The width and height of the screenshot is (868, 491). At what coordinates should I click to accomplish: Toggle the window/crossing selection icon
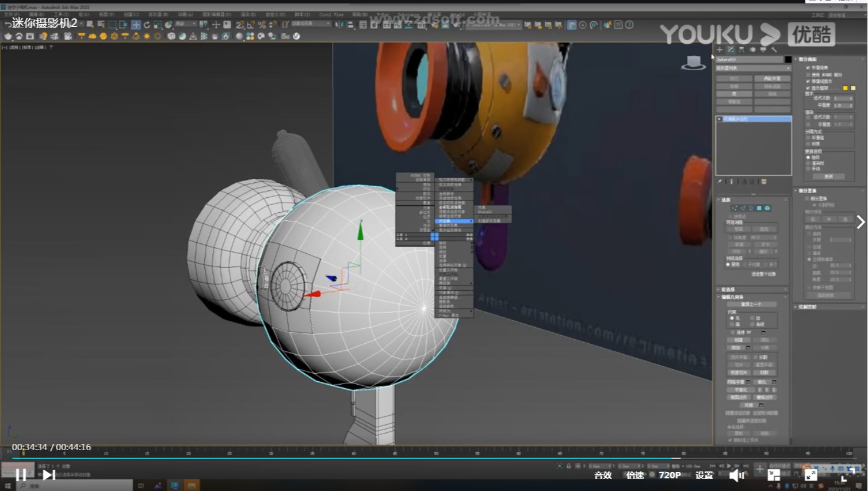click(x=124, y=25)
